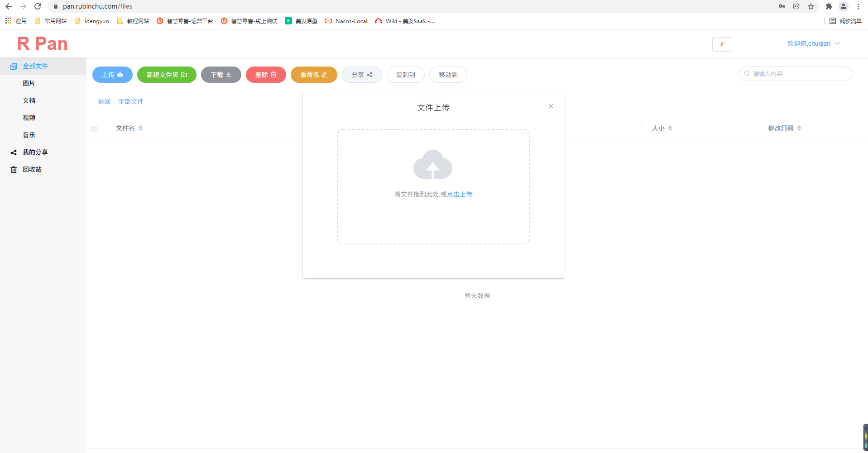Viewport: 868px width, 453px height.
Task: Click the 全部文件 breadcrumb link
Action: (x=131, y=101)
